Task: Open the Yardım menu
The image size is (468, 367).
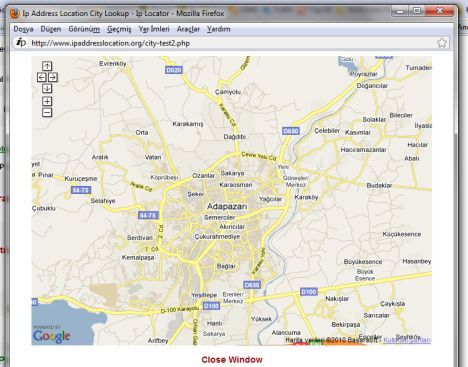Action: [218, 29]
